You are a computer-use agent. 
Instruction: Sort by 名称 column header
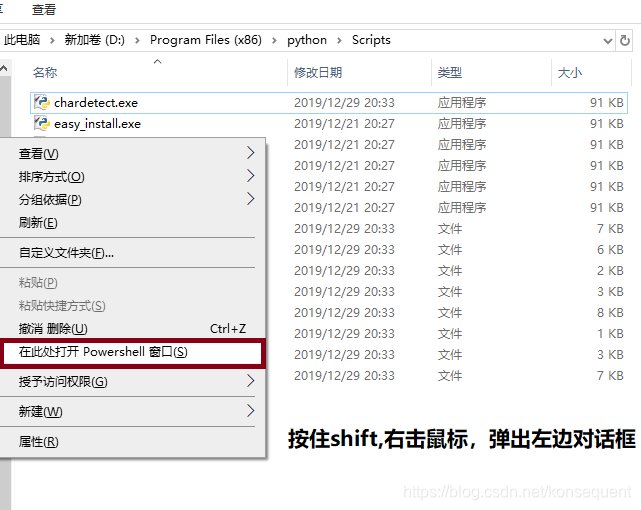pos(45,72)
